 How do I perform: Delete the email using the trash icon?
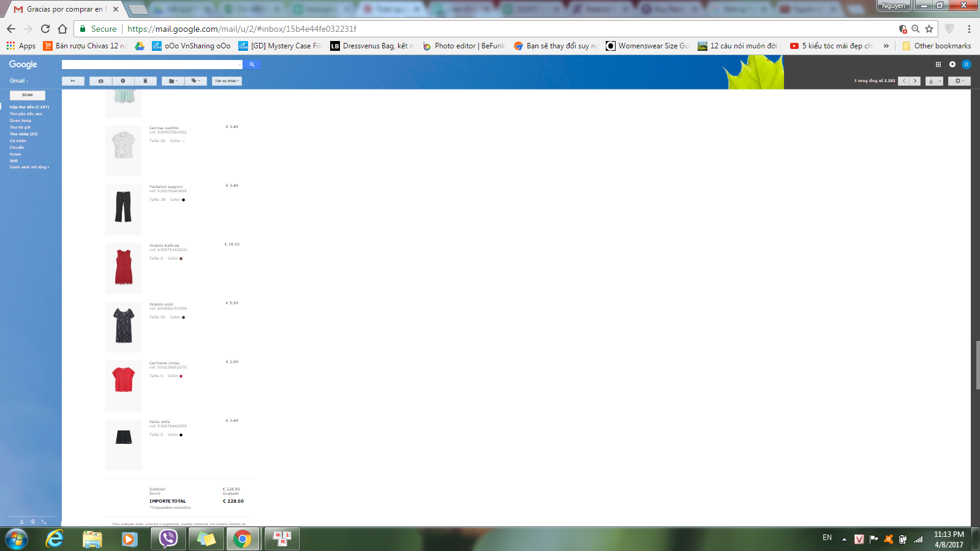[x=145, y=81]
